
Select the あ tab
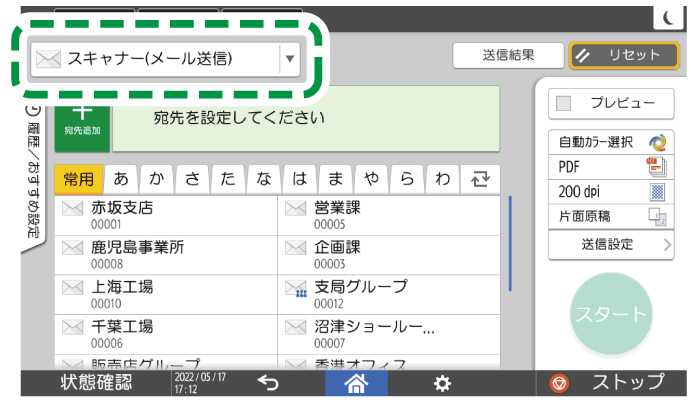[x=121, y=179]
